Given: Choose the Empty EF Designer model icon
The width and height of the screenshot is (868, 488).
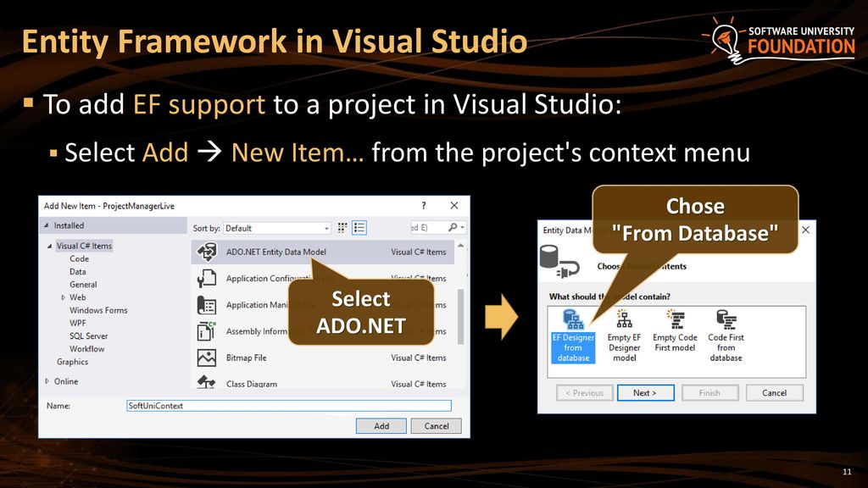Looking at the screenshot, I should pyautogui.click(x=625, y=319).
